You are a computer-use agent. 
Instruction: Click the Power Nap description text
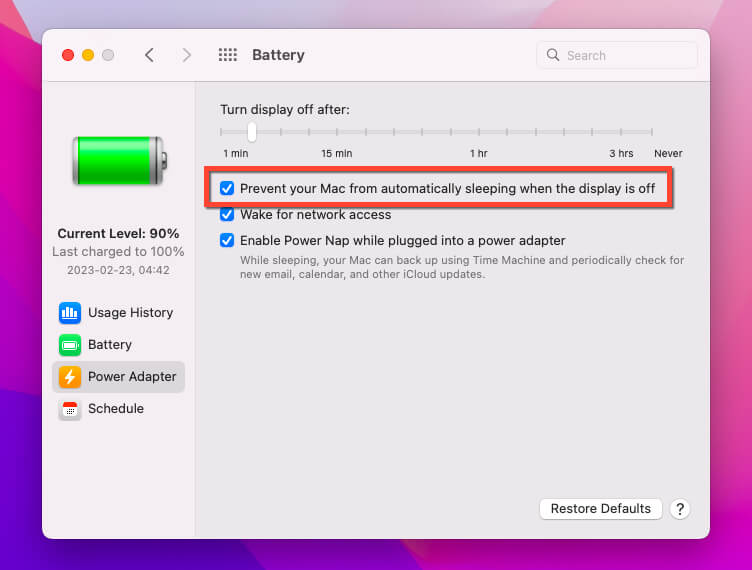tap(462, 267)
